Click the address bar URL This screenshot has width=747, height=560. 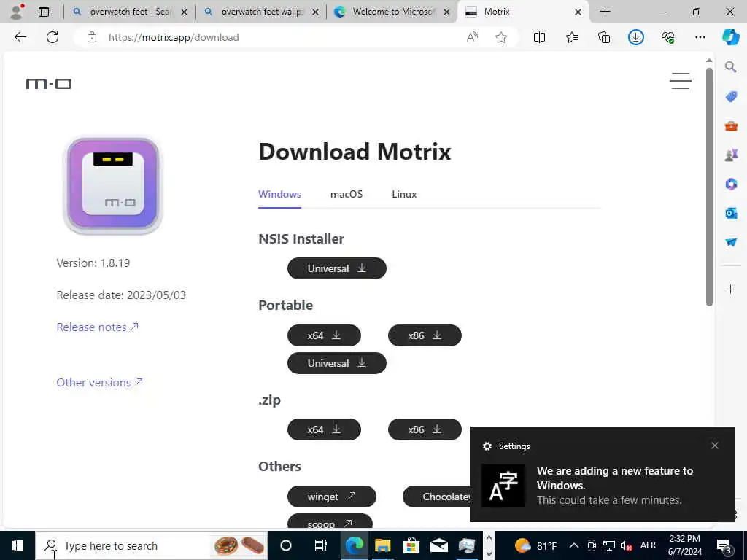(x=174, y=37)
